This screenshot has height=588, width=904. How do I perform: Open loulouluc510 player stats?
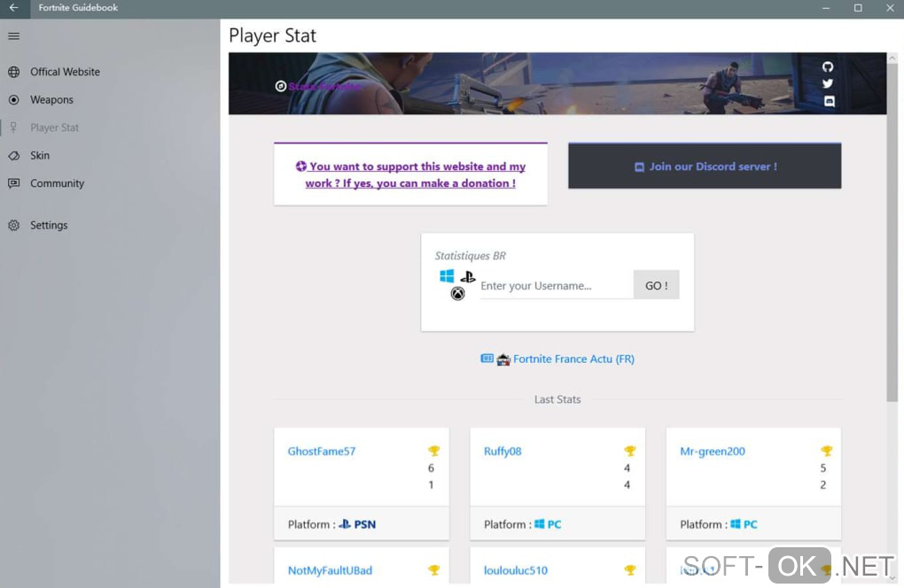coord(516,570)
